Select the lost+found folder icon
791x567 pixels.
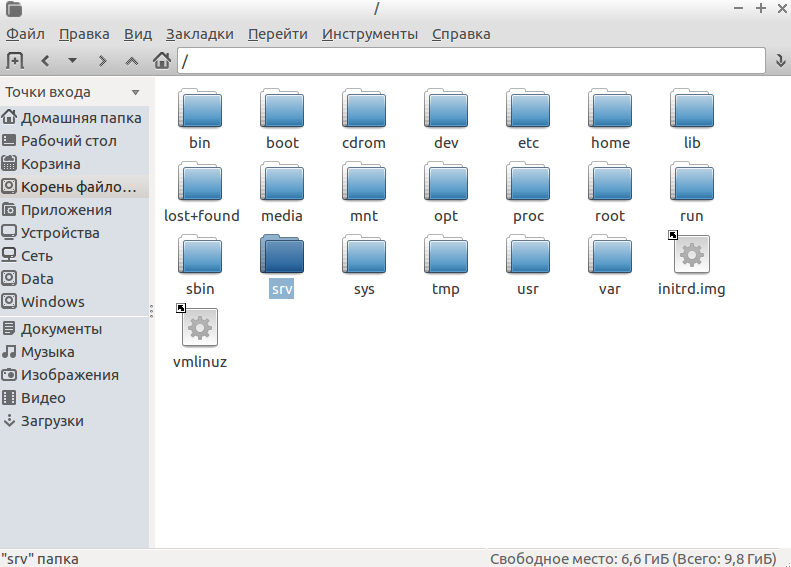click(x=200, y=182)
